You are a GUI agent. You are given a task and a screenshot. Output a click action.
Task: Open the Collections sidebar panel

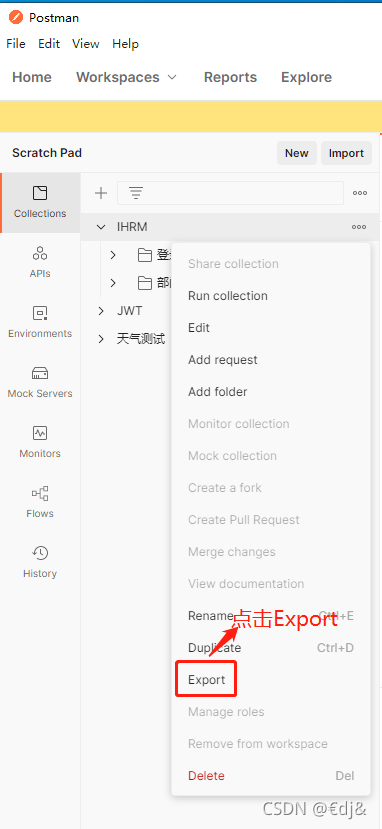click(x=40, y=202)
